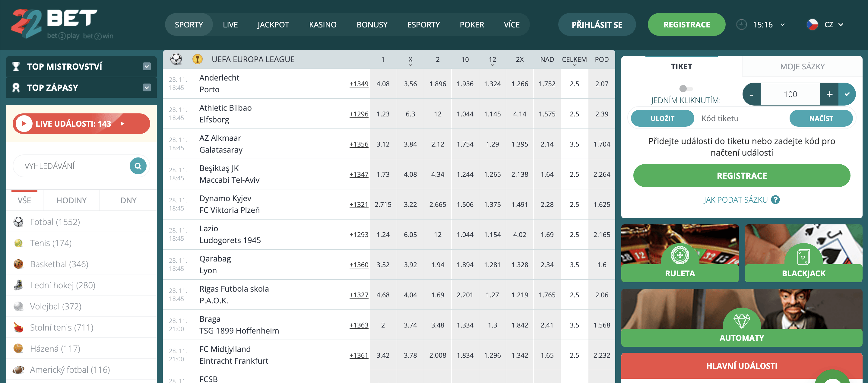
Task: Click the Lední hokej skate icon
Action: click(18, 285)
